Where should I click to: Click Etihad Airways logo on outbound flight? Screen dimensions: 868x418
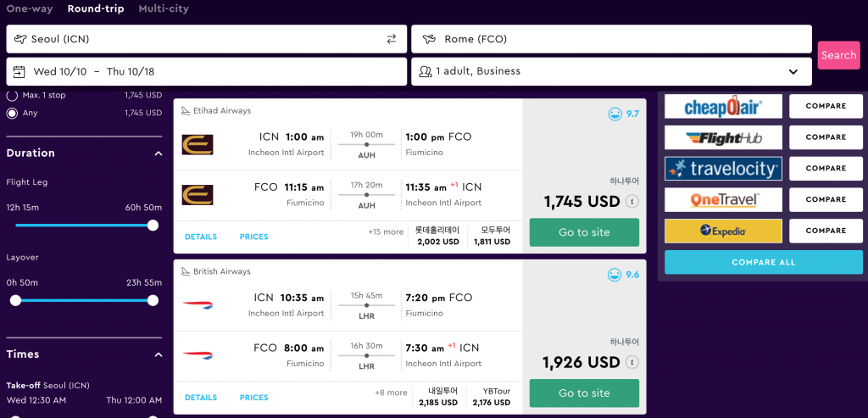coord(198,145)
